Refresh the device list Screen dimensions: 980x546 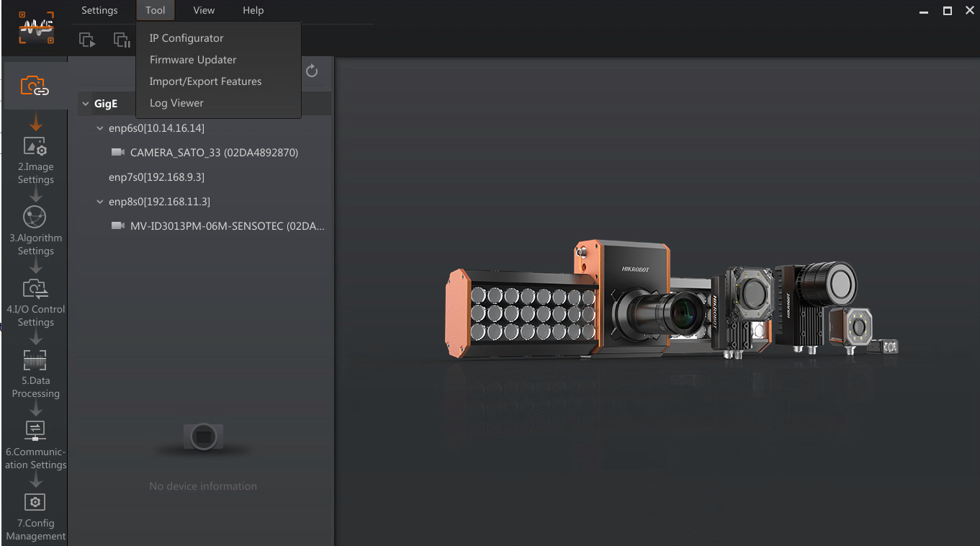(x=312, y=71)
